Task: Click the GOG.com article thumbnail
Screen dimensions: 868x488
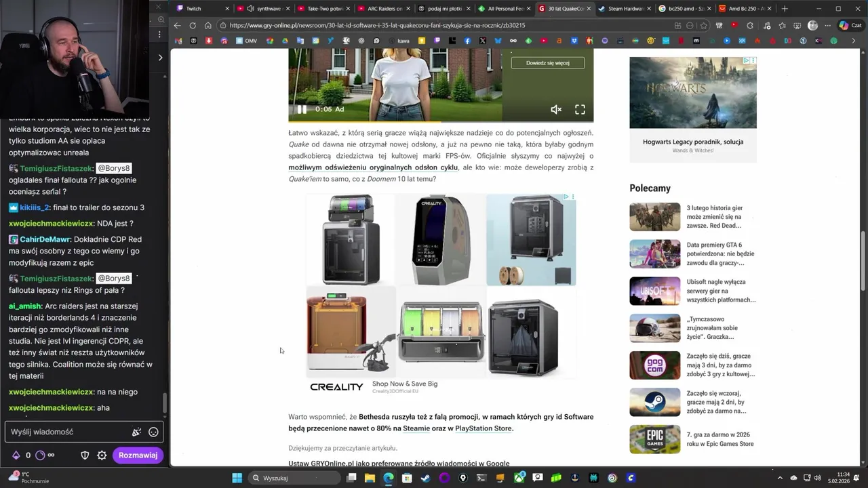Action: click(x=654, y=365)
